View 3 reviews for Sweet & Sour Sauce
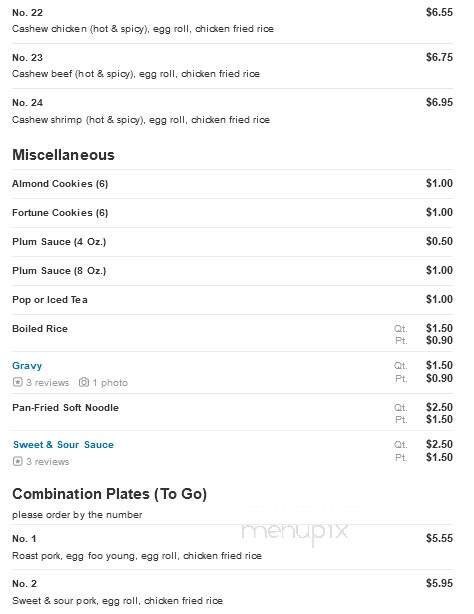Image resolution: width=474 pixels, height=614 pixels. pyautogui.click(x=47, y=462)
